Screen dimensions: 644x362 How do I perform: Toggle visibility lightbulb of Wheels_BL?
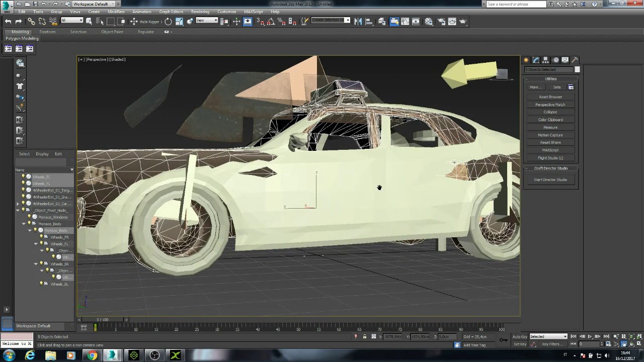41,284
